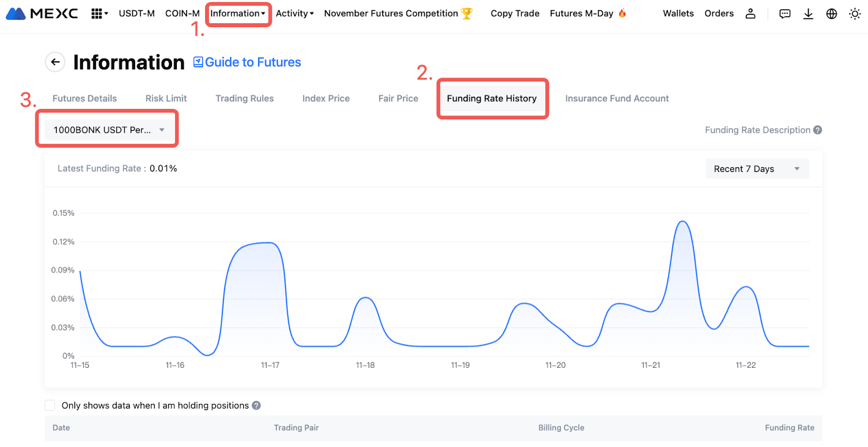The width and height of the screenshot is (868, 447).
Task: Select the Insurance Fund Account tab
Action: tap(617, 98)
